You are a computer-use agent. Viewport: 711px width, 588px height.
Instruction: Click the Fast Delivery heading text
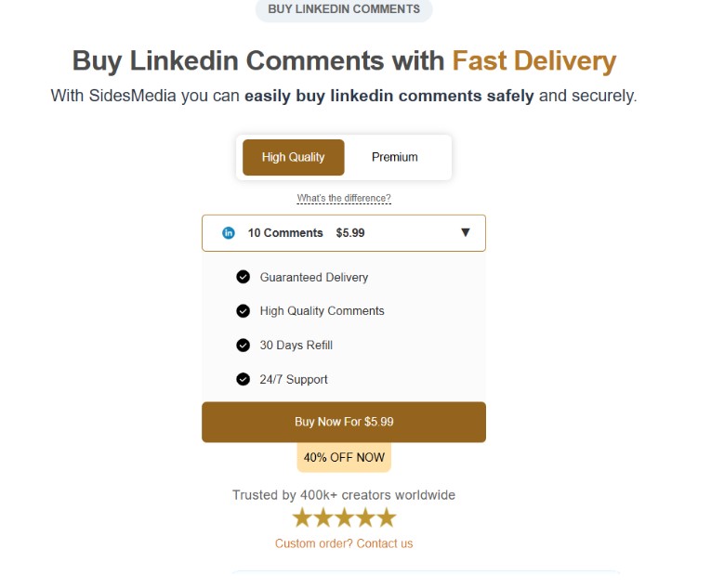[x=533, y=61]
